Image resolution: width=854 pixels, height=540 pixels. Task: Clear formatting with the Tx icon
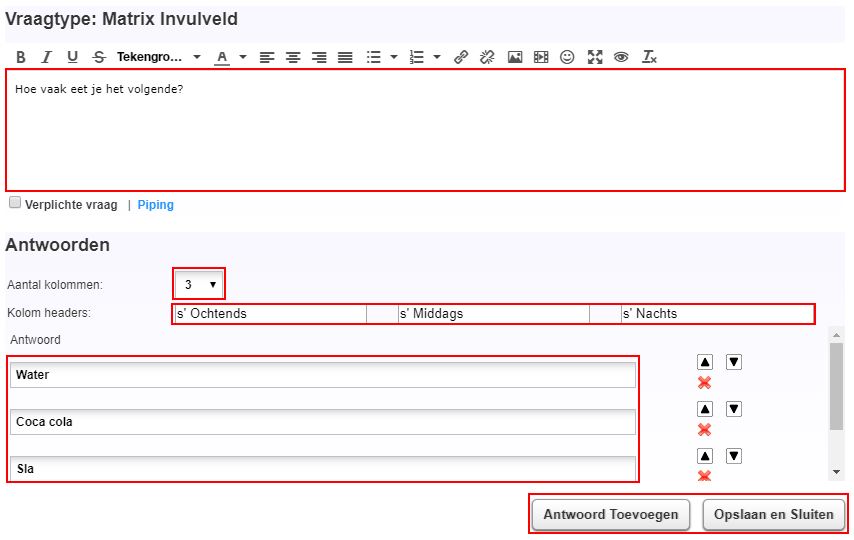coord(649,57)
